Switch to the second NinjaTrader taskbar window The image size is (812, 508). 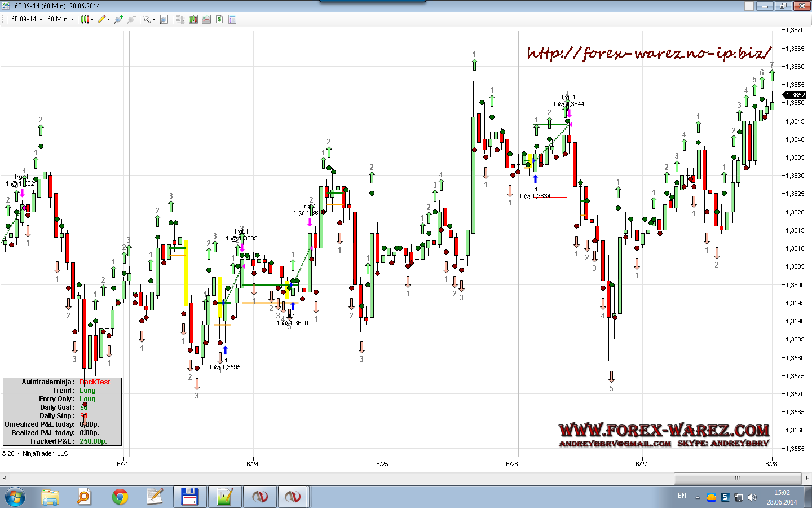click(292, 497)
